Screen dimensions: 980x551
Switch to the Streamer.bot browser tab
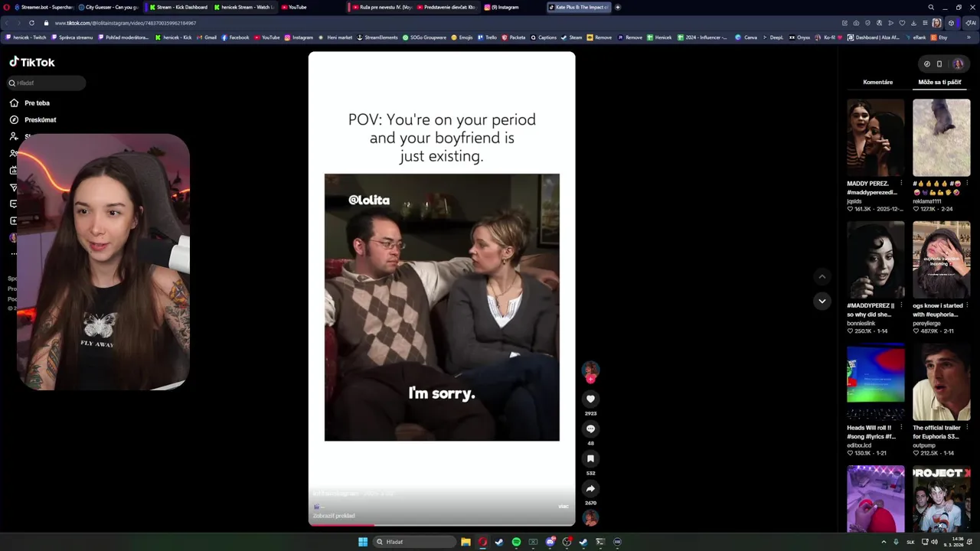[x=44, y=7]
